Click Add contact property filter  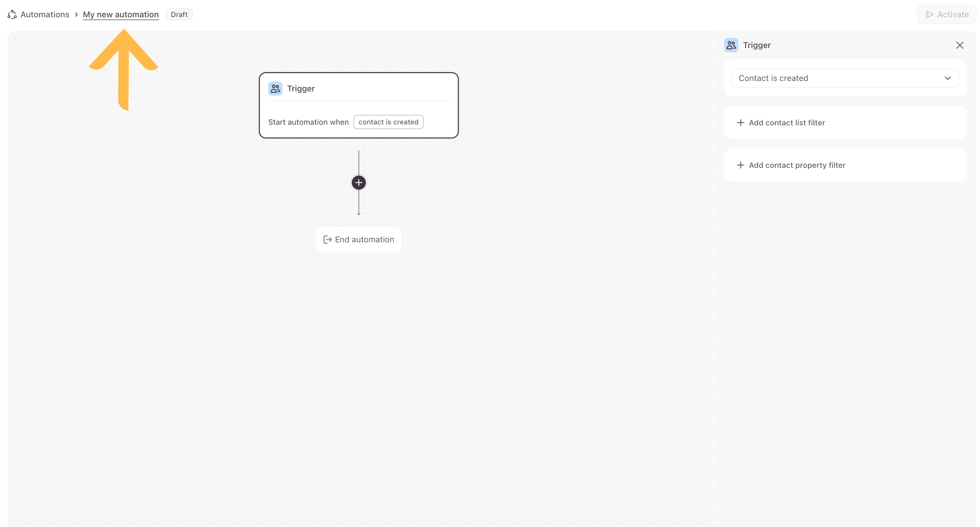pos(797,166)
